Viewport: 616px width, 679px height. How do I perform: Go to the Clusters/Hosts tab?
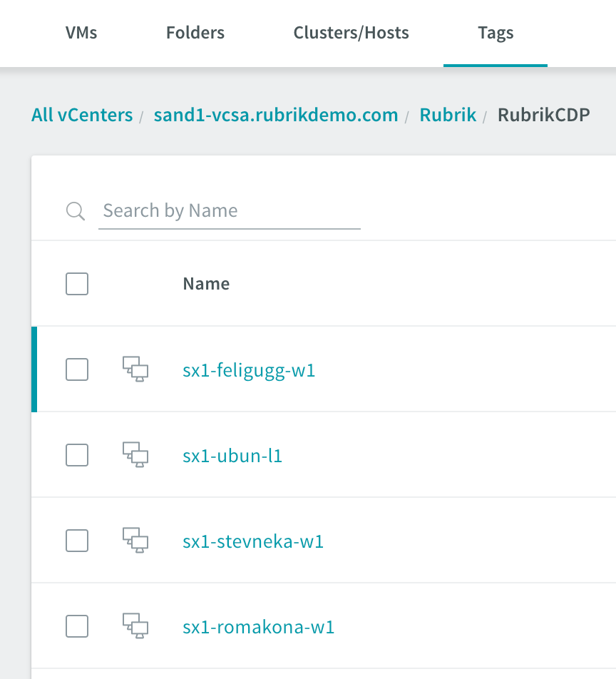[x=351, y=33]
